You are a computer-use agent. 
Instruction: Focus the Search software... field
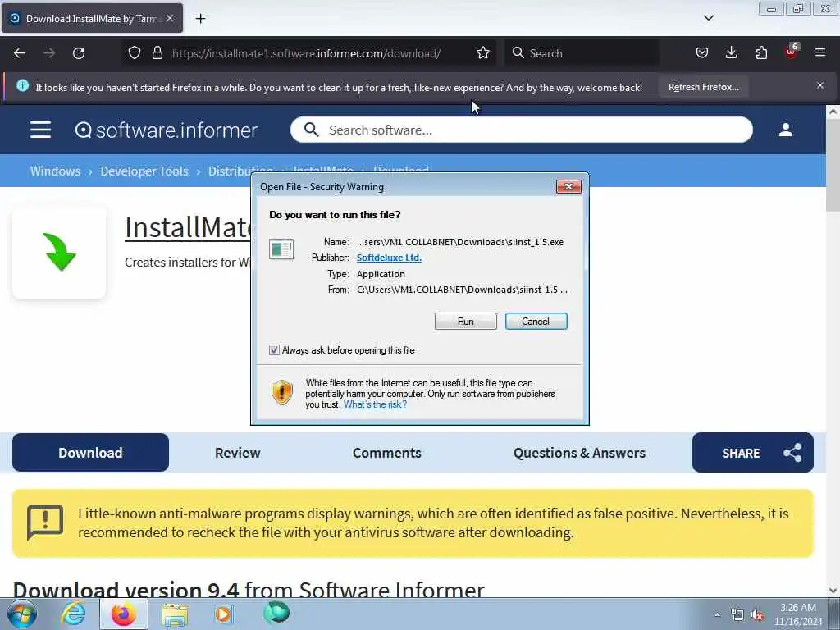[x=521, y=130]
